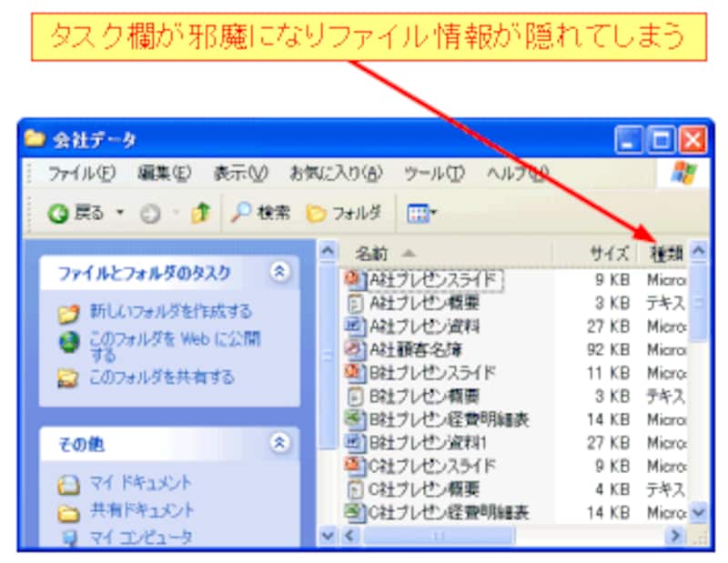Screen dimensions: 728x563
Task: Click the icon of A社プレゼン資料 document
Action: click(355, 327)
